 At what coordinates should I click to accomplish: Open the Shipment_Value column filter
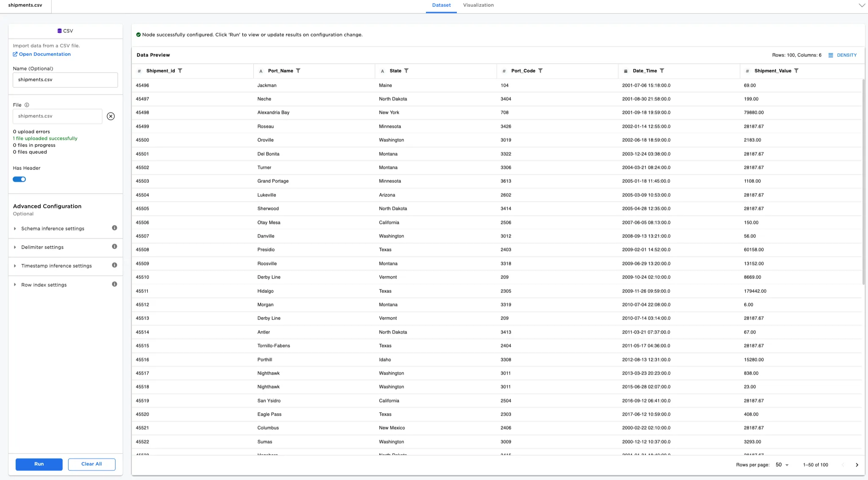point(797,71)
